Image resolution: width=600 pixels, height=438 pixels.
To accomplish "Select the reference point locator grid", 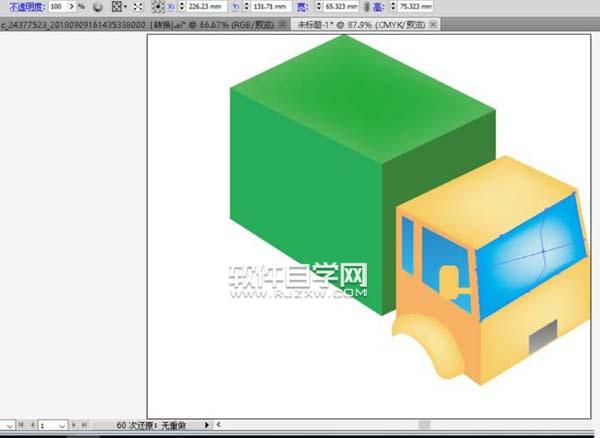I will (x=158, y=6).
